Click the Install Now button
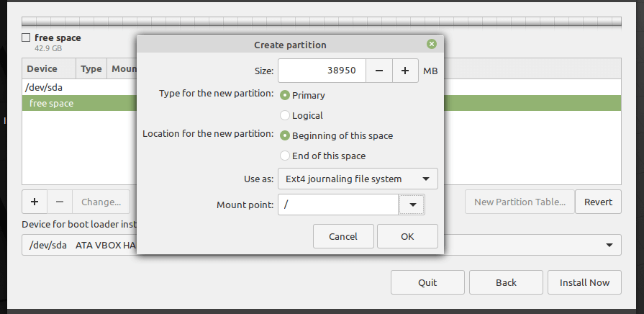The width and height of the screenshot is (644, 314). 584,282
